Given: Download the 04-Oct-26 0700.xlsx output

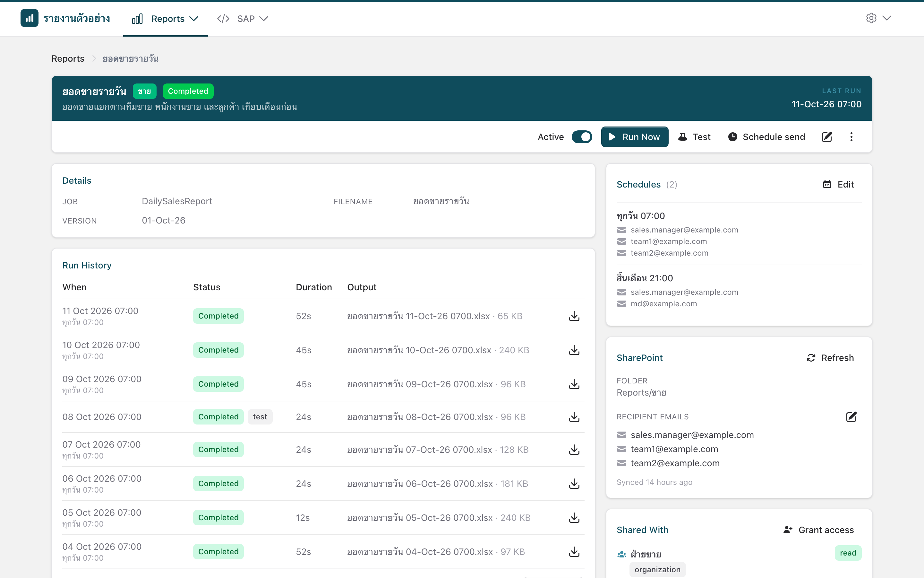Looking at the screenshot, I should point(574,552).
